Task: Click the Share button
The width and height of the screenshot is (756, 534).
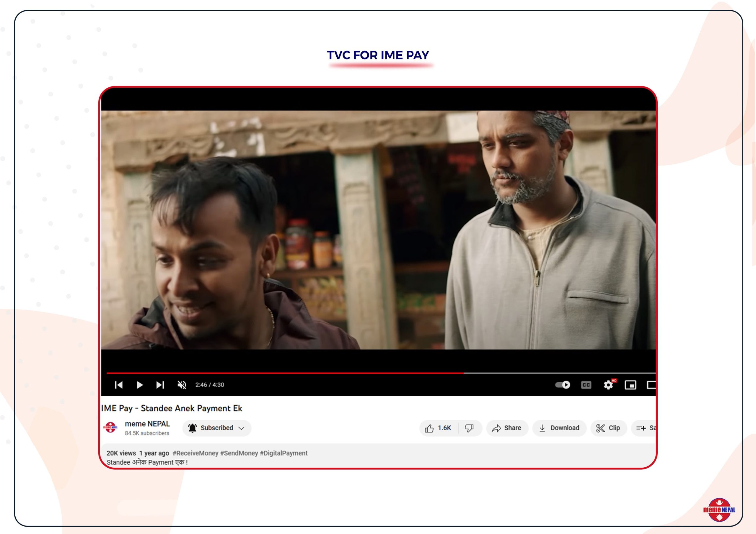Action: pos(507,428)
